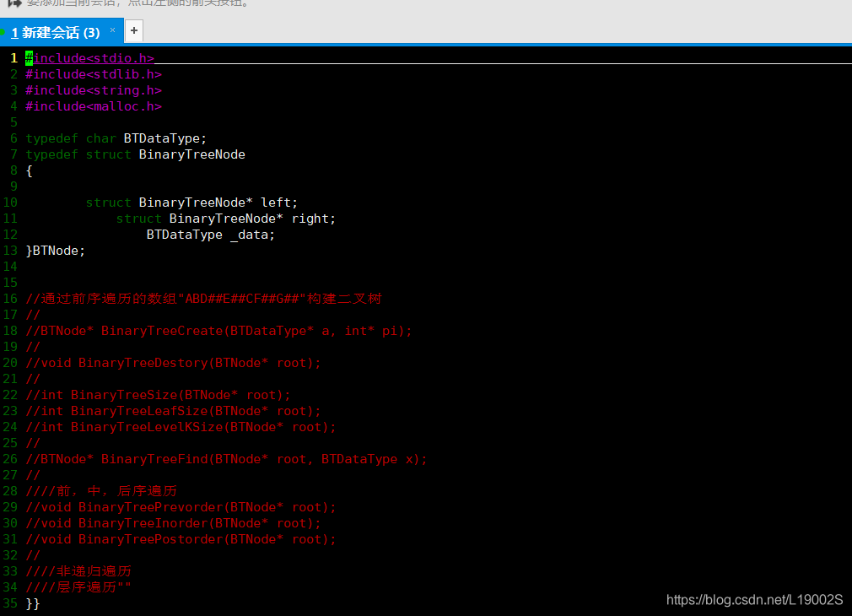Click 'typedef struct BinaryTreeNode' line
The width and height of the screenshot is (852, 616).
click(135, 154)
